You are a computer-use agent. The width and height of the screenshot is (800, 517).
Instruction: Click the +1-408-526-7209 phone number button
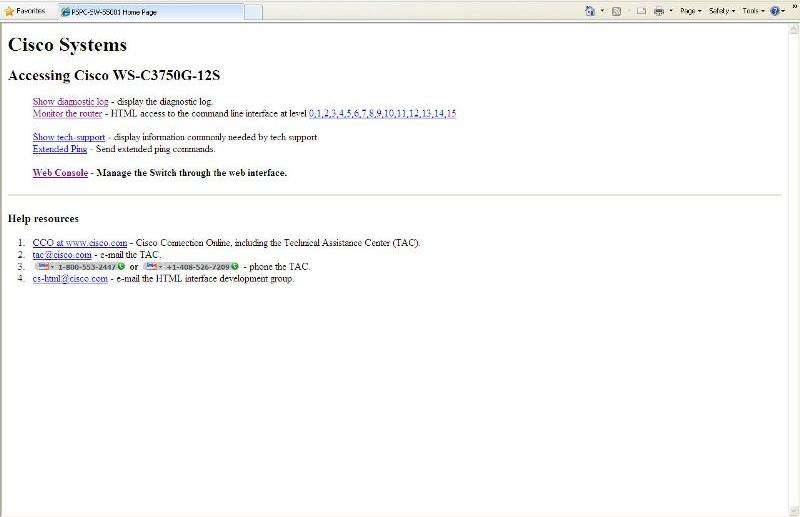click(191, 266)
